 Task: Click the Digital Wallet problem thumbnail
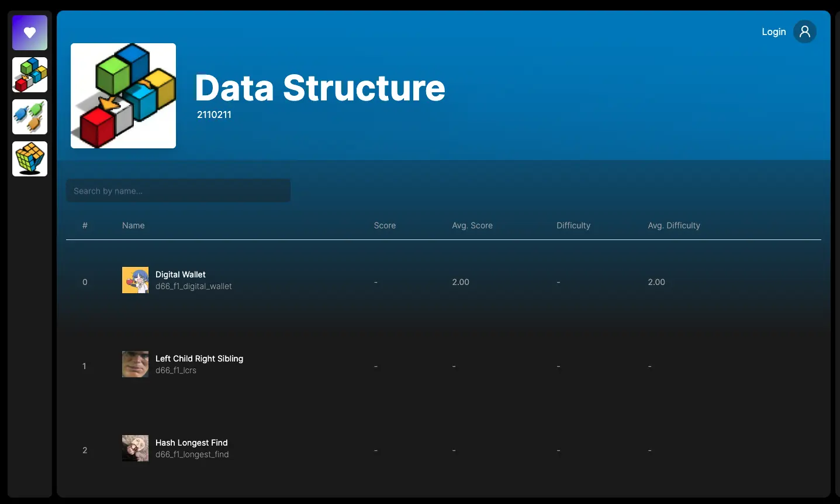pos(135,280)
